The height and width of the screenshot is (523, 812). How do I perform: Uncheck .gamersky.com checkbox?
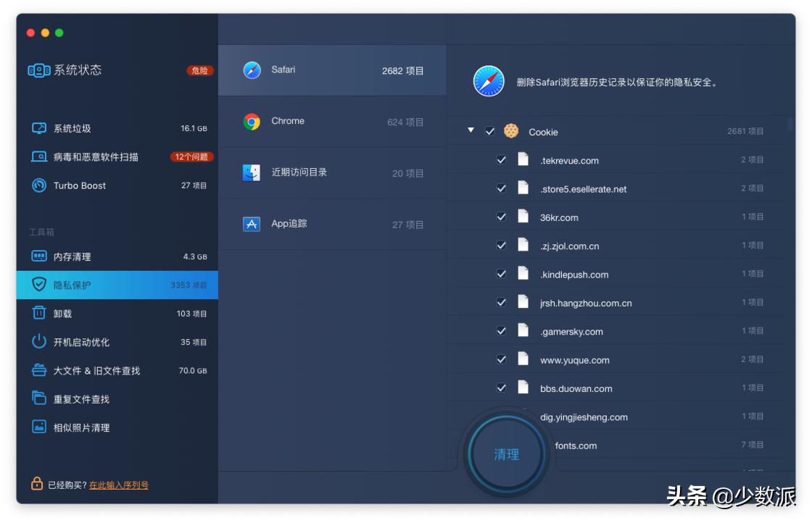point(501,330)
